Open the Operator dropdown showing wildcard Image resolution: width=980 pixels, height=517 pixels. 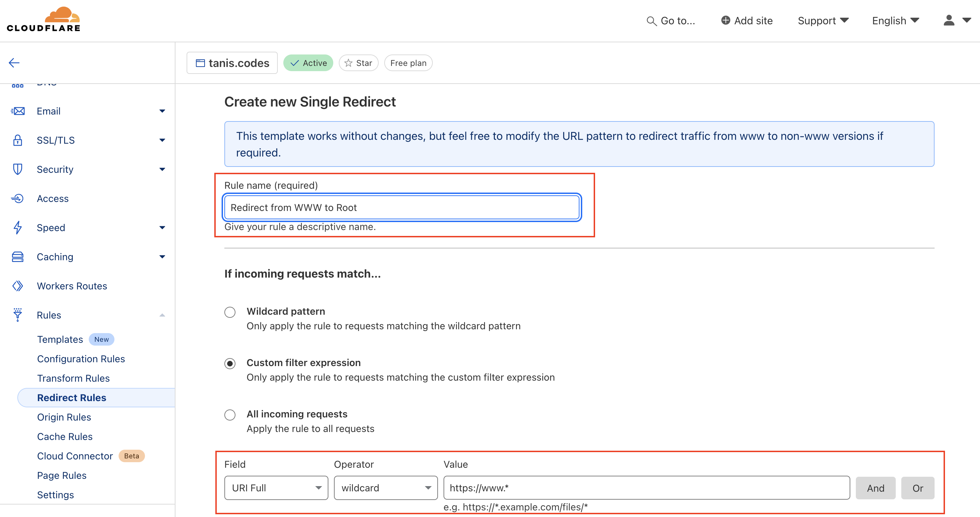tap(385, 488)
